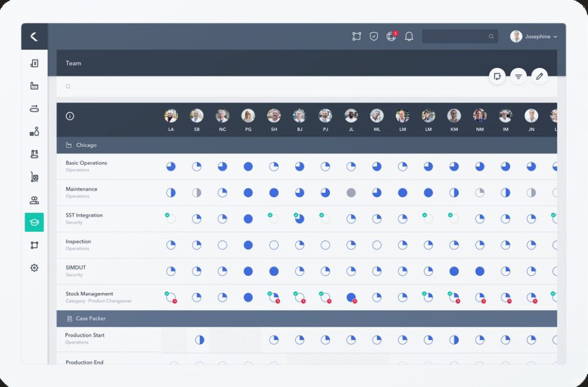
Task: Open the bell notification icon
Action: [409, 36]
